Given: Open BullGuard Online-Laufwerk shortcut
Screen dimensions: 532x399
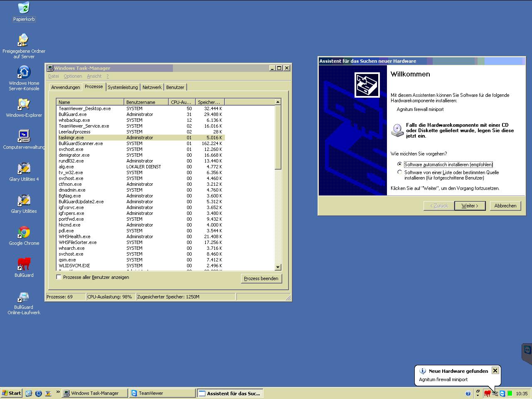Looking at the screenshot, I should [x=24, y=303].
